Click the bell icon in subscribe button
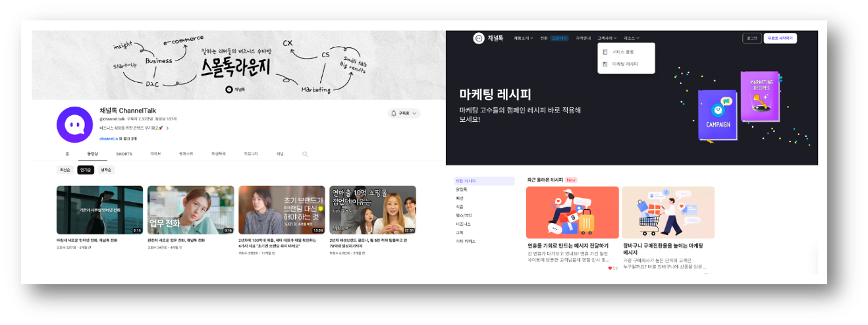Image resolution: width=868 pixels, height=325 pixels. pos(394,113)
